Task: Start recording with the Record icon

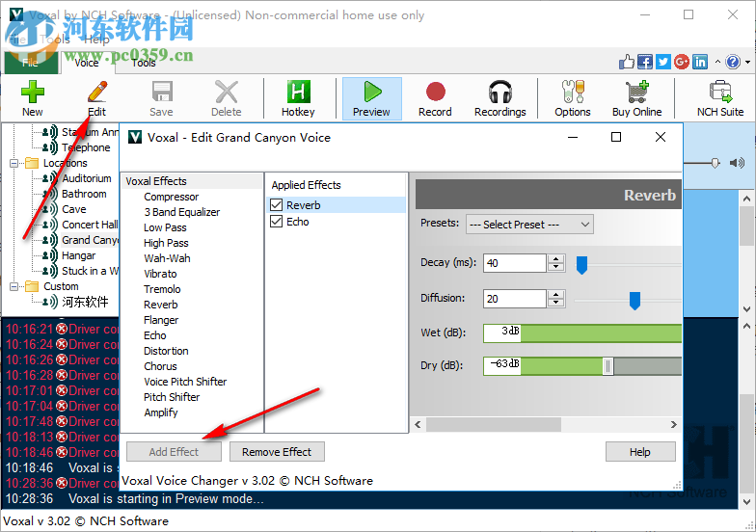Action: [436, 92]
